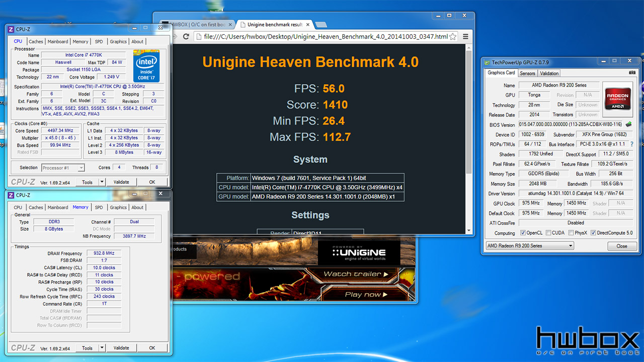The width and height of the screenshot is (644, 362).
Task: Click the Unigine logo in the background window
Action: tap(359, 252)
